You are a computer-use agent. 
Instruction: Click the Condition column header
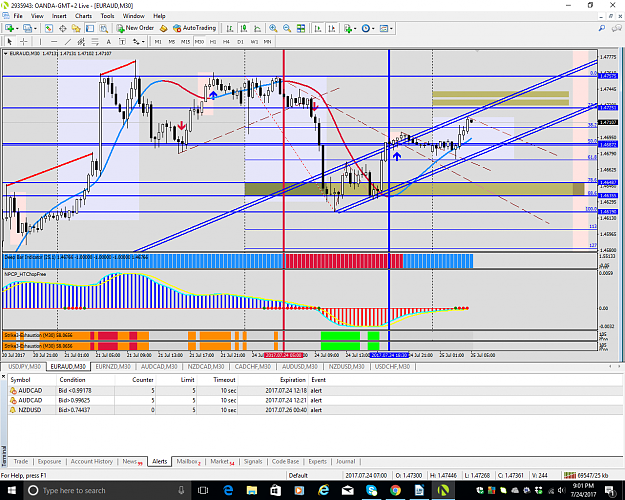(72, 380)
